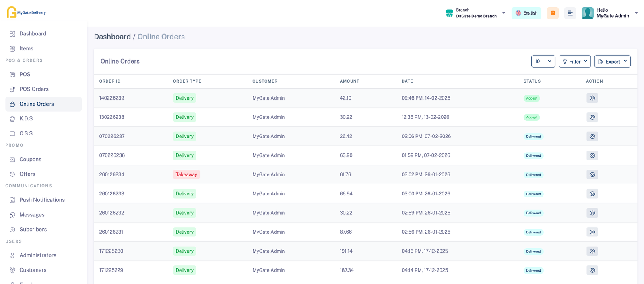Go to Customers in the sidebar
This screenshot has height=284, width=644.
33,270
